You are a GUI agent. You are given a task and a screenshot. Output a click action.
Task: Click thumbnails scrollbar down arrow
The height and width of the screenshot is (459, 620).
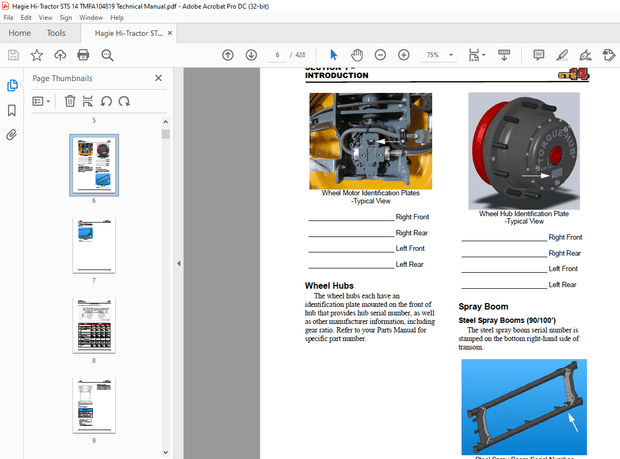(x=165, y=453)
